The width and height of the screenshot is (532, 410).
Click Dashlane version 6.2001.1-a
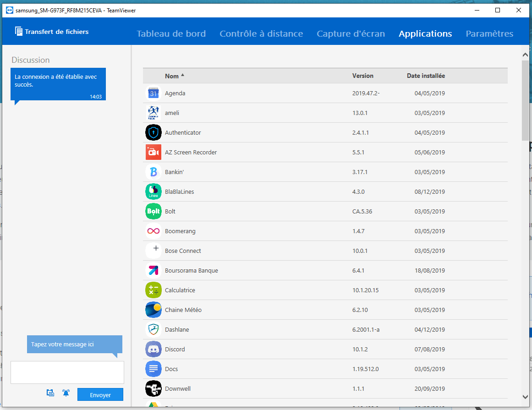[x=366, y=329]
